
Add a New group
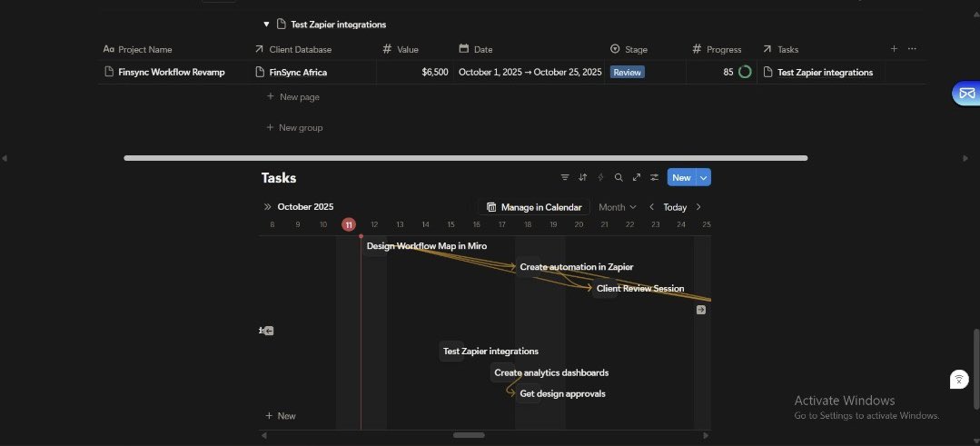(x=294, y=127)
